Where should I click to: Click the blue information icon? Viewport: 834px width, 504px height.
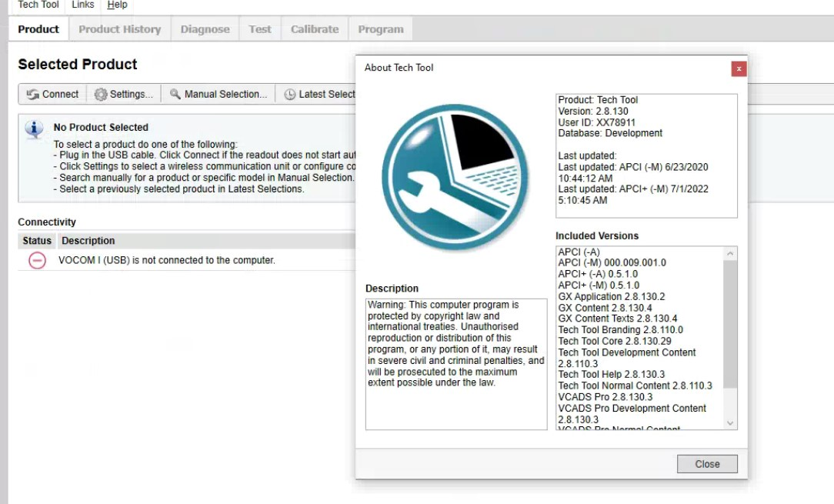tap(35, 129)
